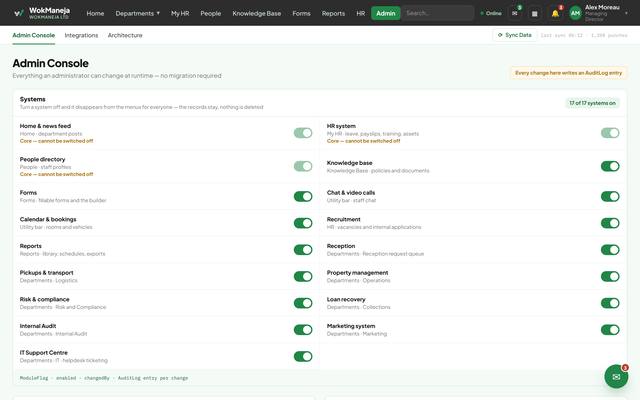
Task: Disable IT Support Centre toggle
Action: click(303, 356)
